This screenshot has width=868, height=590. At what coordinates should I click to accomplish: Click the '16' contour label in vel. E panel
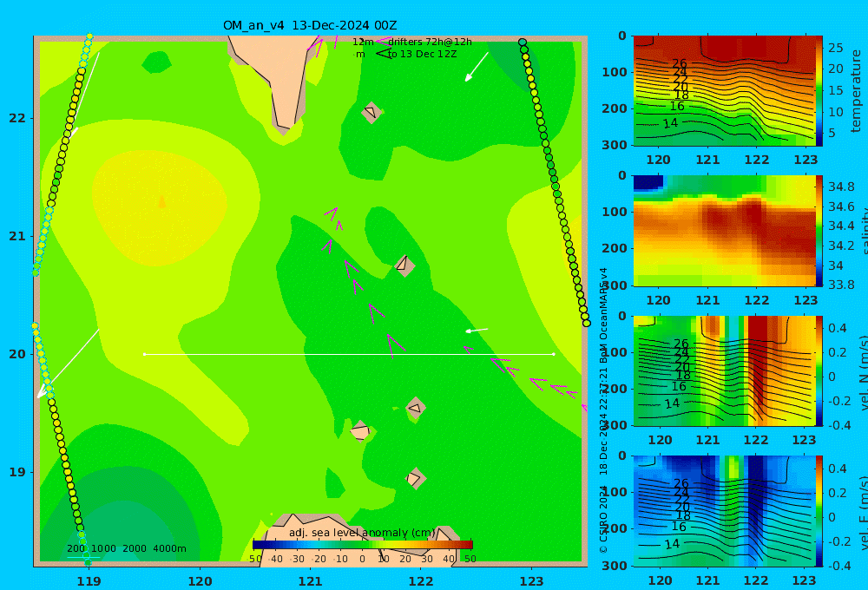point(679,527)
